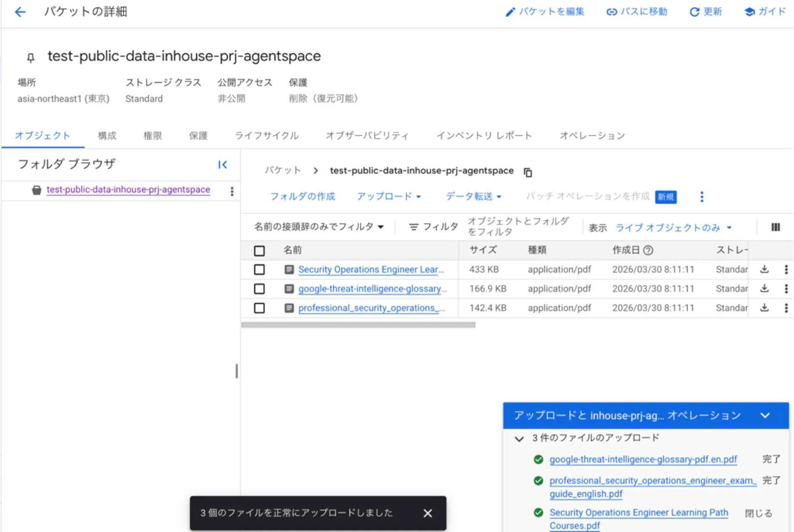Image resolution: width=794 pixels, height=532 pixels.
Task: Collapse the フォルダ ブラウザ panel
Action: (223, 164)
